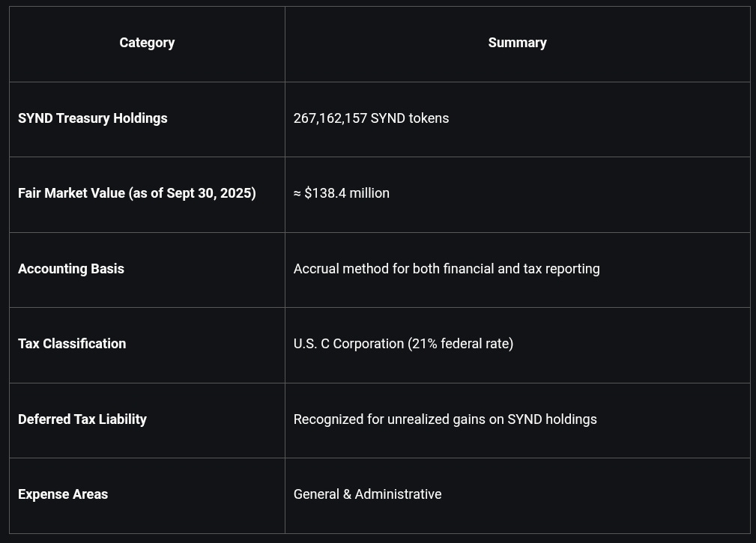
Task: Click the Tax Classification row label
Action: (x=72, y=344)
